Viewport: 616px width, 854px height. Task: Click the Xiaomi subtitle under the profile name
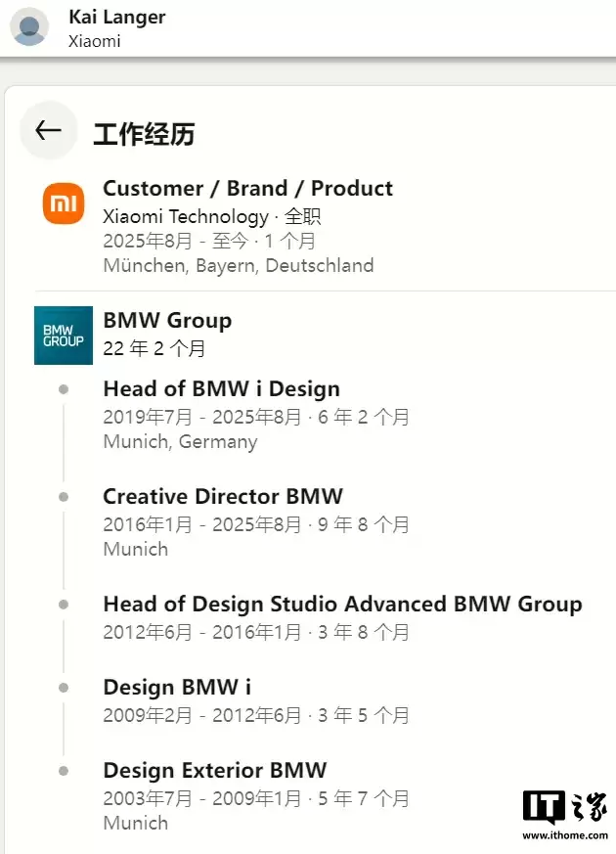click(95, 41)
